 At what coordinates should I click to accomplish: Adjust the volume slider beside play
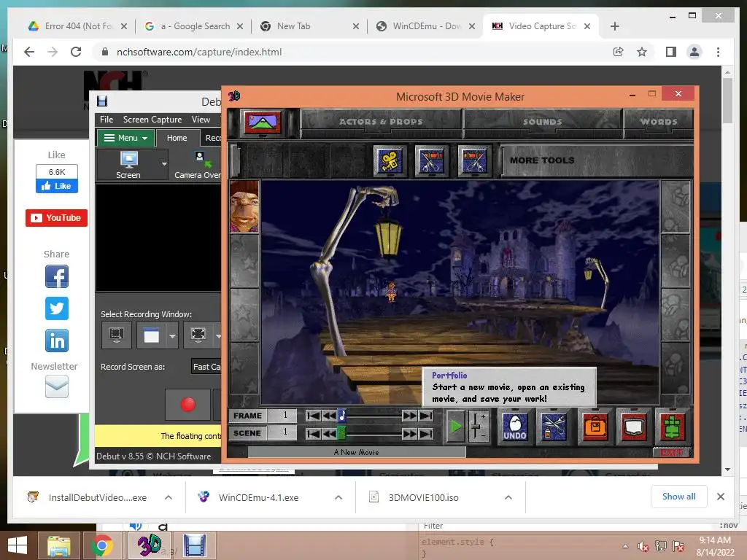pos(477,426)
